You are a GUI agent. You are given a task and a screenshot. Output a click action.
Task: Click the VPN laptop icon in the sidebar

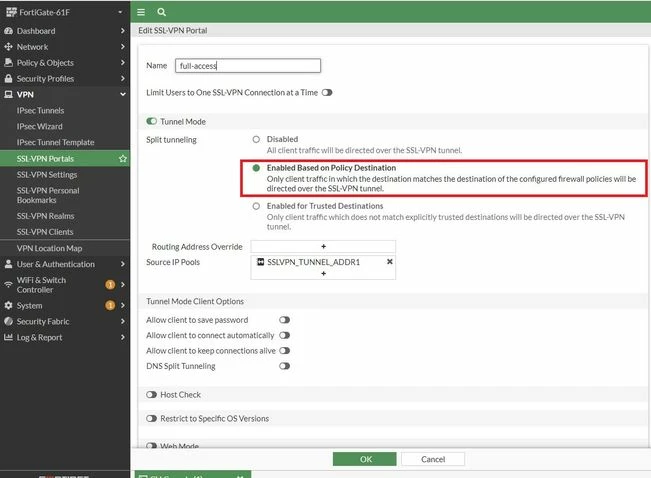(x=8, y=94)
